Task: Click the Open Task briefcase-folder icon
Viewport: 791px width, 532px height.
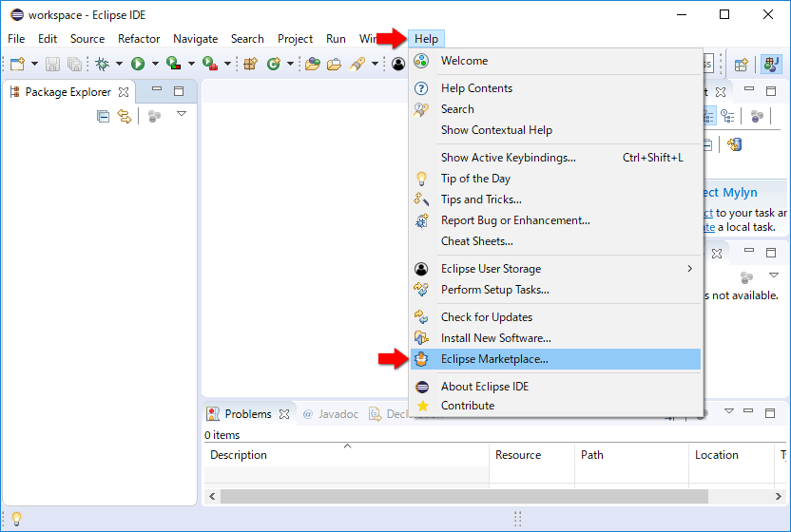Action: point(334,64)
